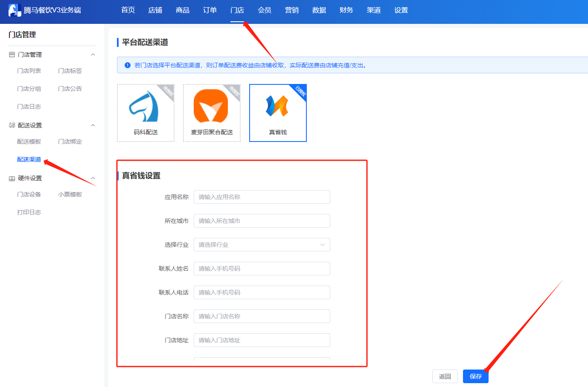The width and height of the screenshot is (588, 387).
Task: Go to 门店日志 in sidebar
Action: point(29,107)
